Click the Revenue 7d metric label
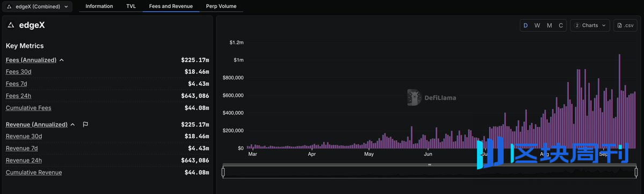The image size is (644, 194). pos(22,148)
